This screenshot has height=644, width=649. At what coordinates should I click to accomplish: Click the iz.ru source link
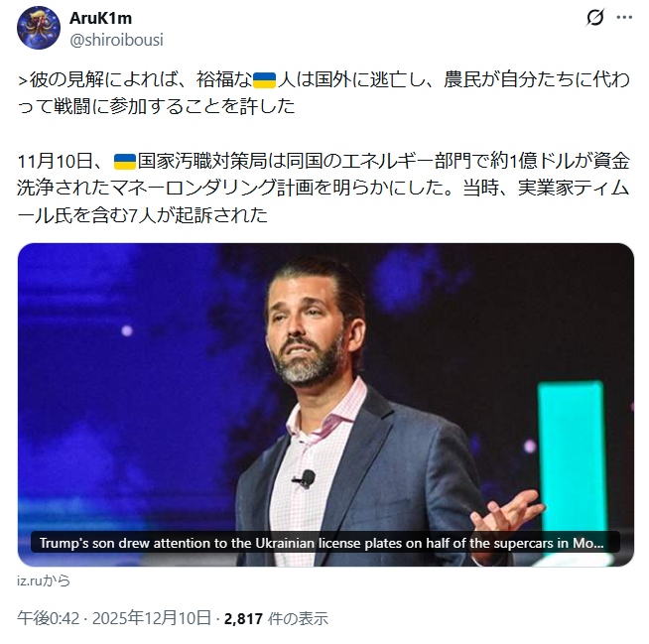tap(44, 580)
